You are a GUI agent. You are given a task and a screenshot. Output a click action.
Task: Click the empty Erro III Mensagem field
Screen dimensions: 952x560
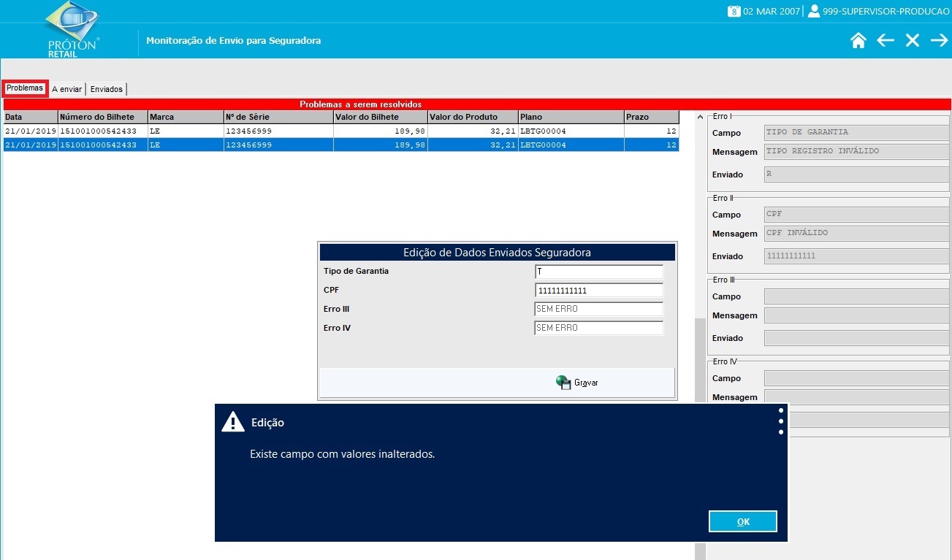click(856, 315)
